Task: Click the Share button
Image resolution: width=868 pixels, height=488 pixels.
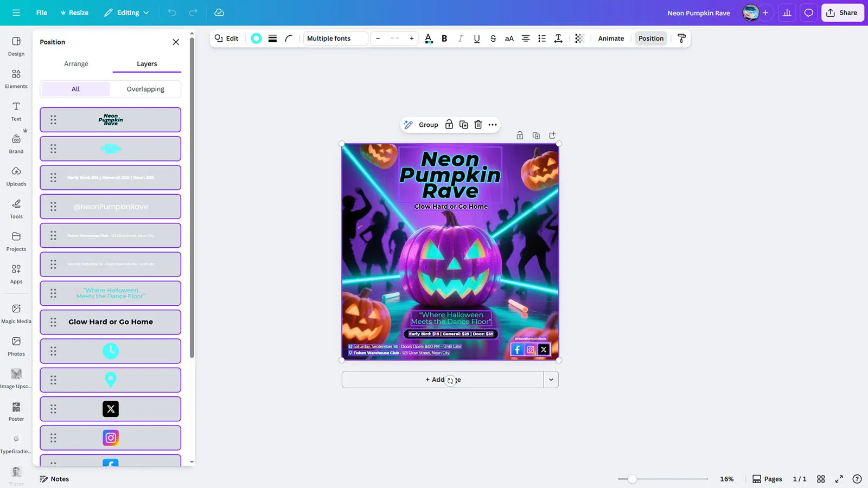Action: 842,12
